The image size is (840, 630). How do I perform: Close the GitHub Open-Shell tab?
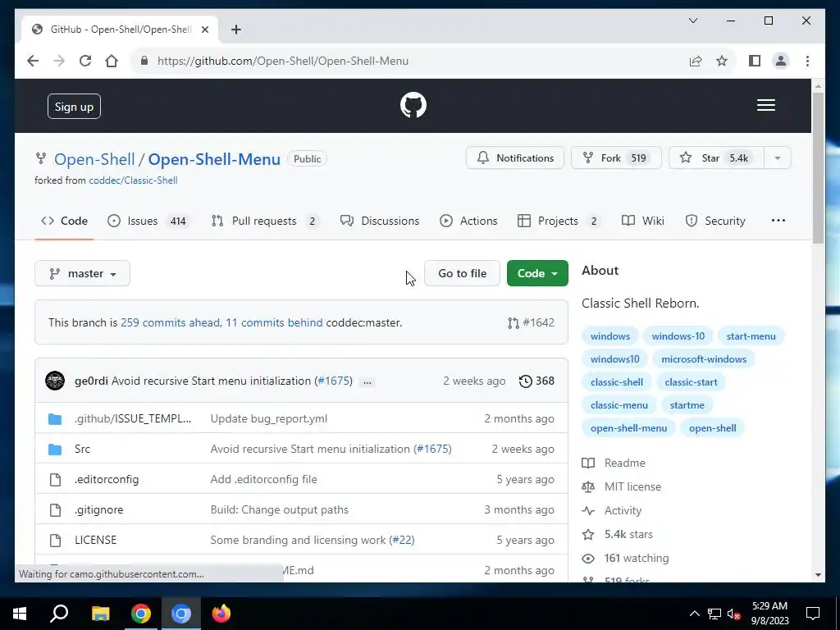point(204,30)
